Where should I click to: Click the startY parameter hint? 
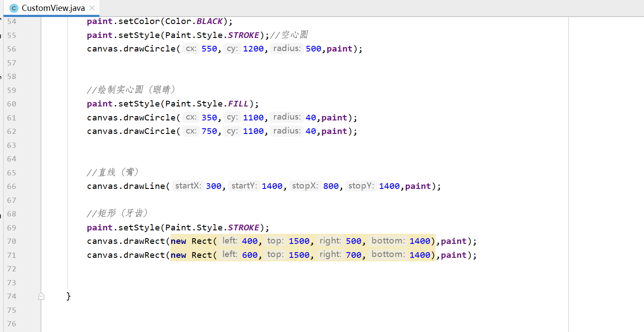(244, 186)
